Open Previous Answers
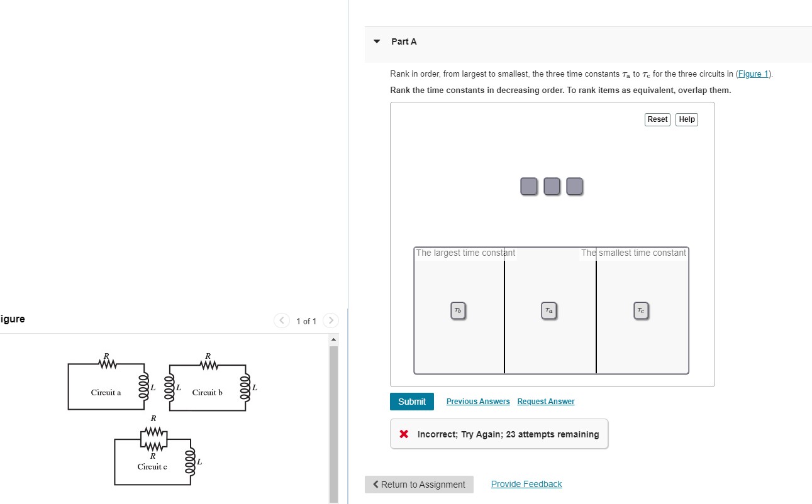The width and height of the screenshot is (812, 504). tap(477, 401)
